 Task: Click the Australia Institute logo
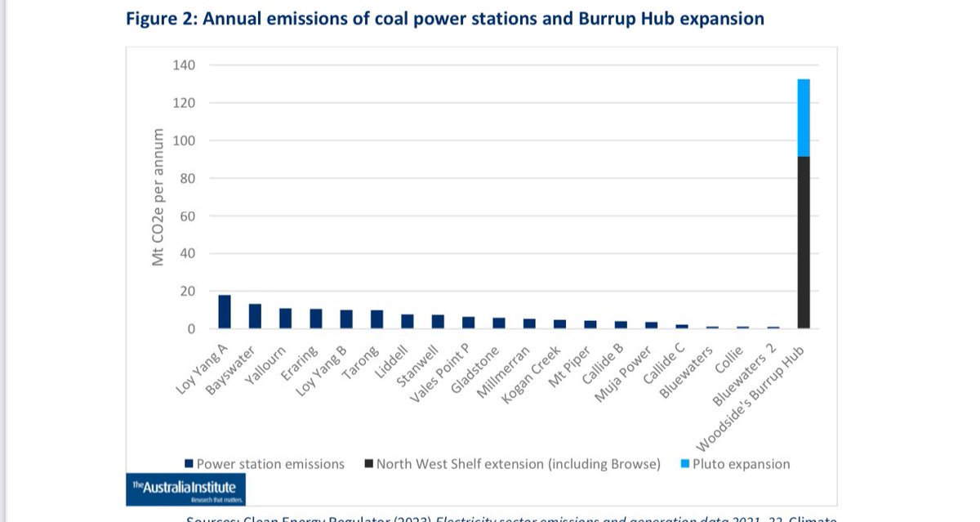pos(185,489)
